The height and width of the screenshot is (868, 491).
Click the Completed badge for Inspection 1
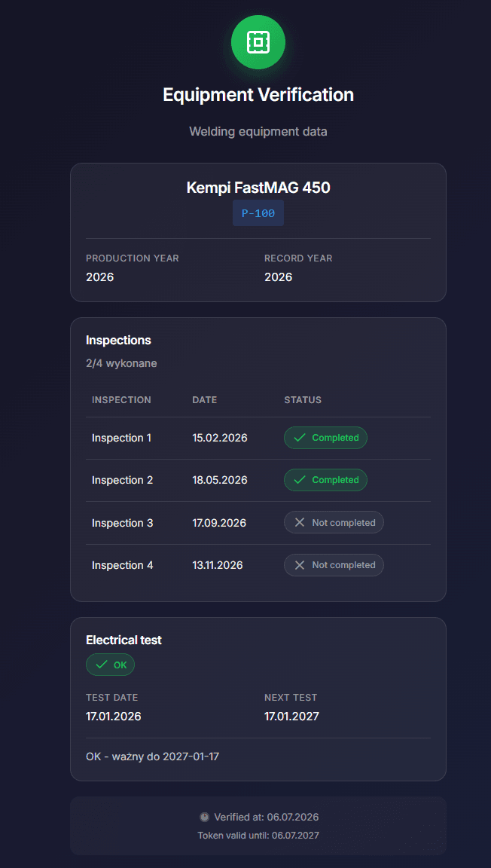pyautogui.click(x=325, y=438)
